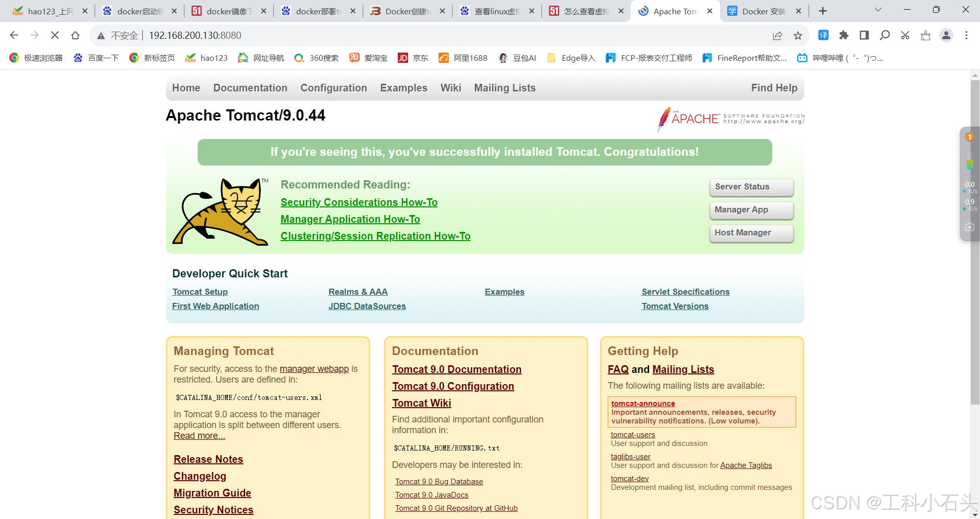This screenshot has height=519, width=980.
Task: Go back with the browser back arrow
Action: pos(14,35)
